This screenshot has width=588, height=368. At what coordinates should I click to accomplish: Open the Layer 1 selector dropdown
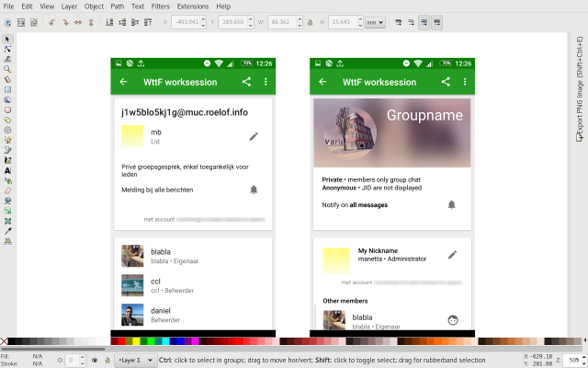point(134,361)
